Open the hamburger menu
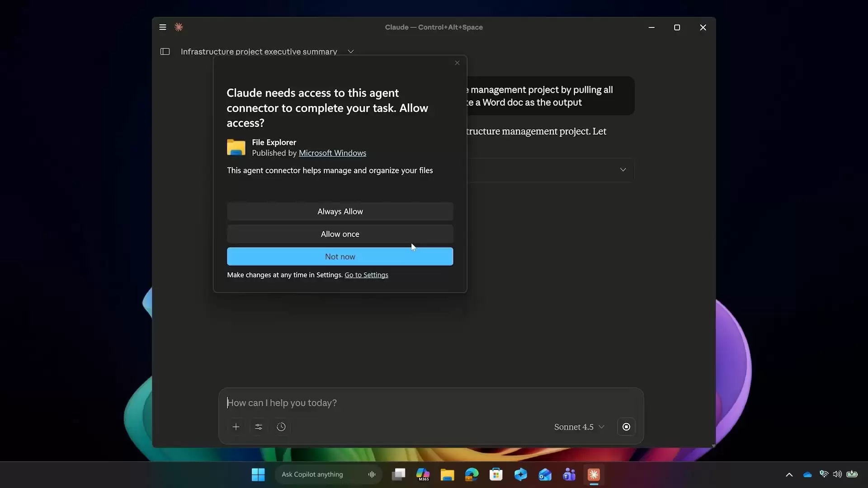Screen dimensions: 868x488 (162, 27)
